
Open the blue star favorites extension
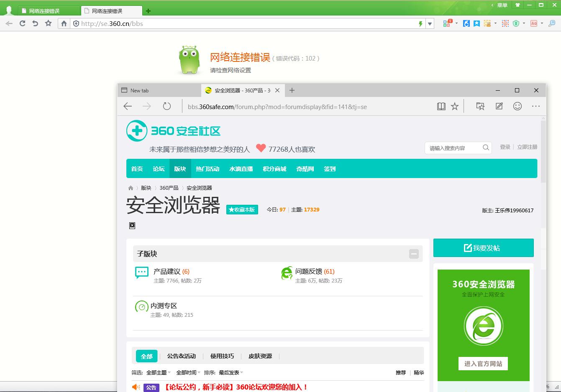coord(477,23)
